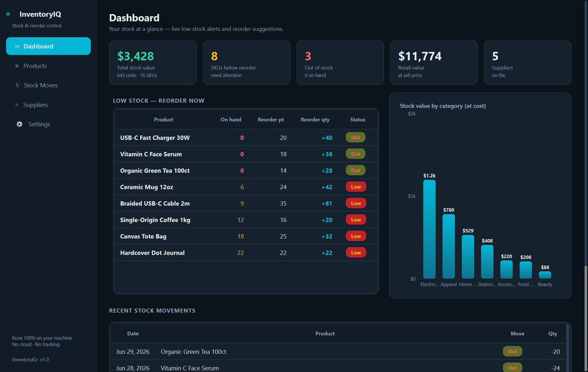Click the Reorder qty column header
The image size is (588, 372).
pyautogui.click(x=315, y=120)
